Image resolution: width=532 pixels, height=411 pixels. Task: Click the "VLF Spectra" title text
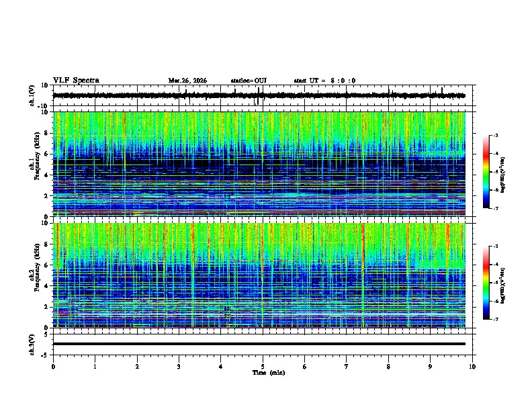pyautogui.click(x=77, y=81)
